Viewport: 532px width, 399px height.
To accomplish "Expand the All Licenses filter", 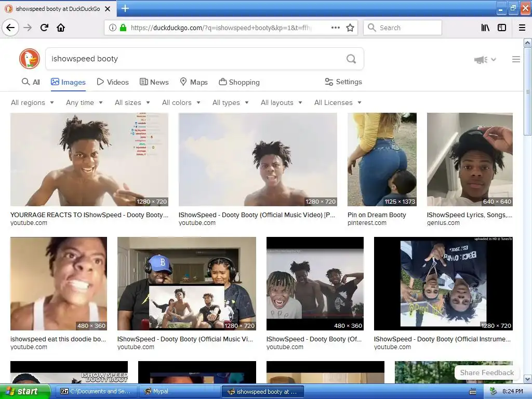I will 338,102.
